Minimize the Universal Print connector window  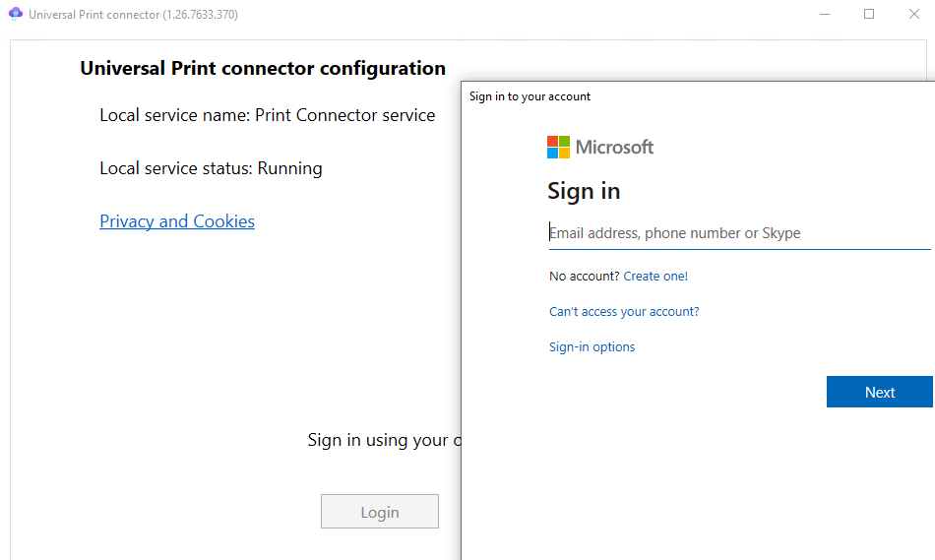click(823, 15)
